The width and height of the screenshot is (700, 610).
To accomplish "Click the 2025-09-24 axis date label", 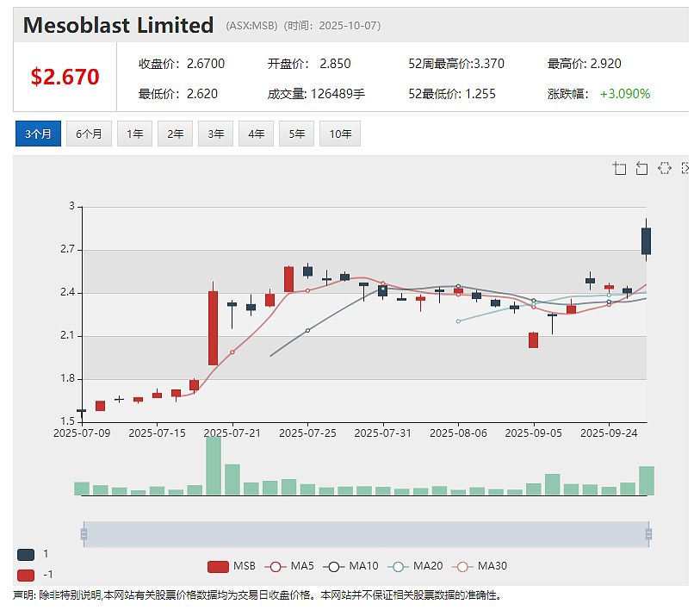I will tap(609, 433).
